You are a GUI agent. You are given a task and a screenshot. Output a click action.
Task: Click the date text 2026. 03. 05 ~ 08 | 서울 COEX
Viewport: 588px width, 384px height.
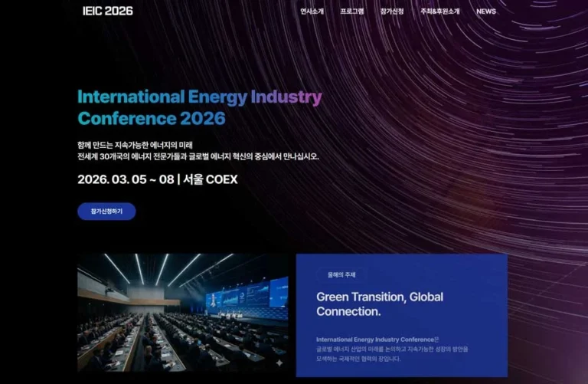[x=158, y=179]
